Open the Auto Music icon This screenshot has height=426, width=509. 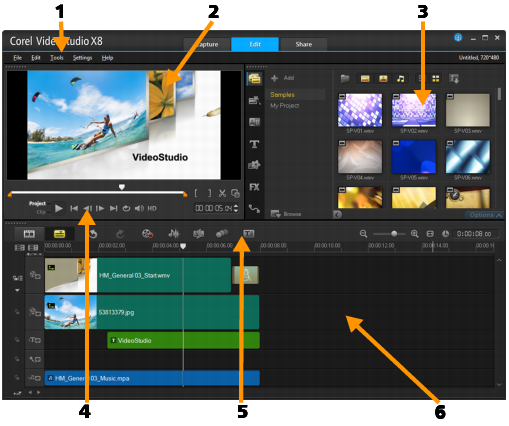click(199, 234)
